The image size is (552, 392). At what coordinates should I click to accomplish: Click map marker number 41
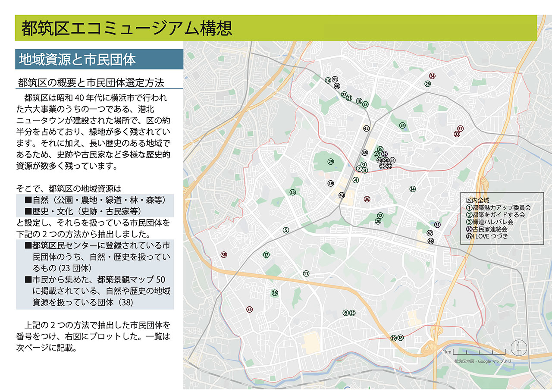[x=335, y=79]
